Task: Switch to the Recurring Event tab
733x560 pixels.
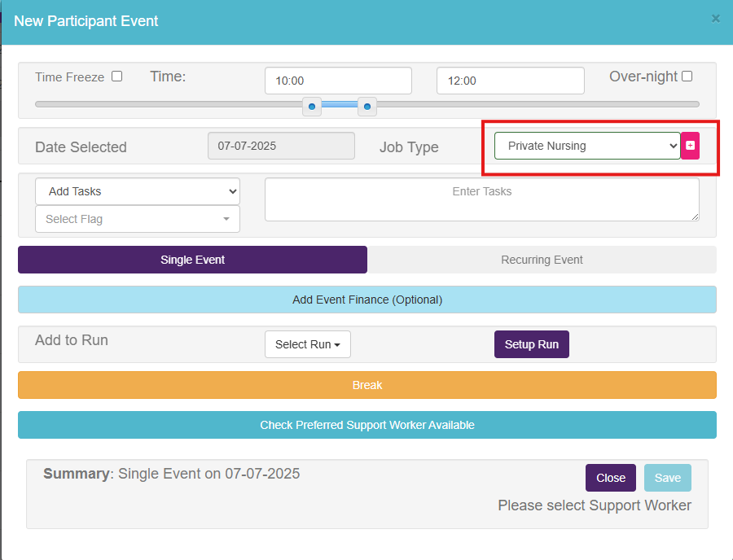Action: 542,260
